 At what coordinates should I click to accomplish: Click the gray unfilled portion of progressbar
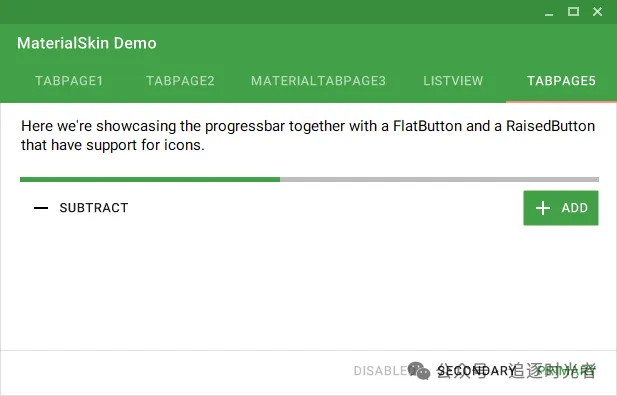pos(440,179)
